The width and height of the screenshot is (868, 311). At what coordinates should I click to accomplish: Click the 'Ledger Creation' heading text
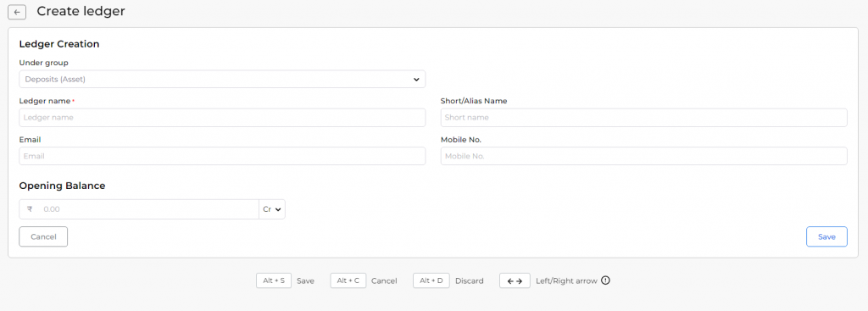point(59,44)
